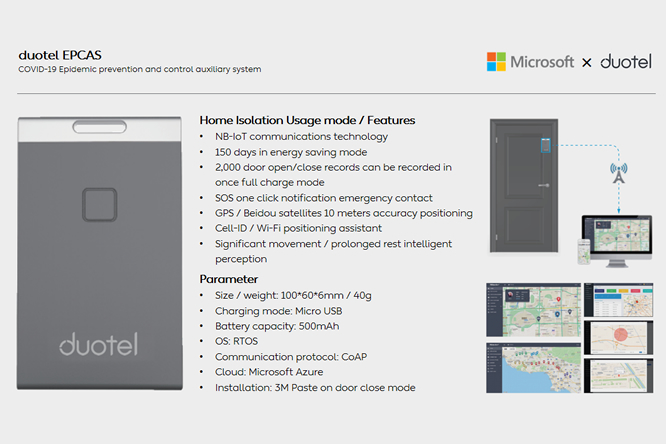Click the duotel wordmark on the device
Screen dimensions: 666x444
pos(99,344)
